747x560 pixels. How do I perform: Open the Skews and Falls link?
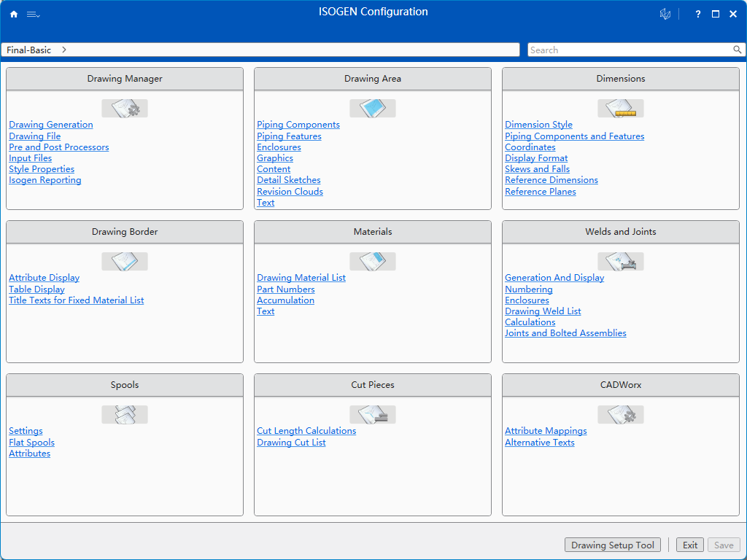point(538,169)
